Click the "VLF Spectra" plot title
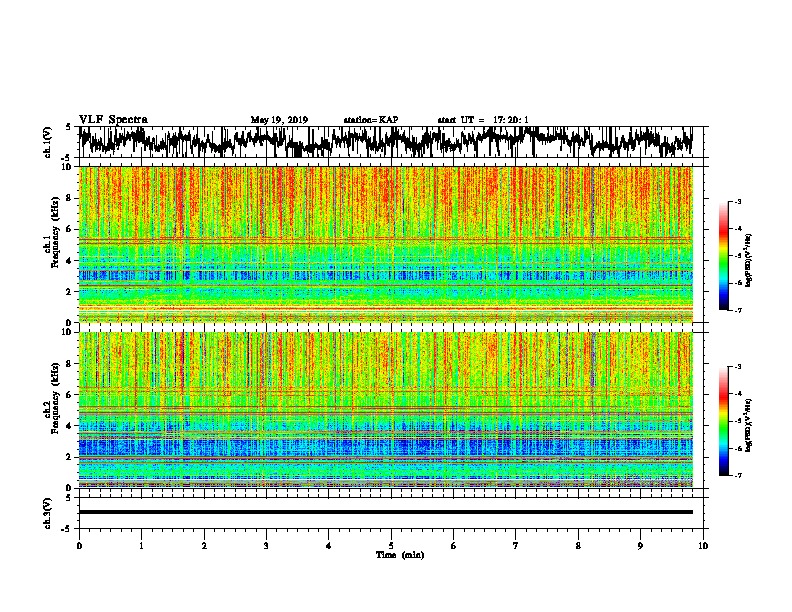 pos(113,120)
